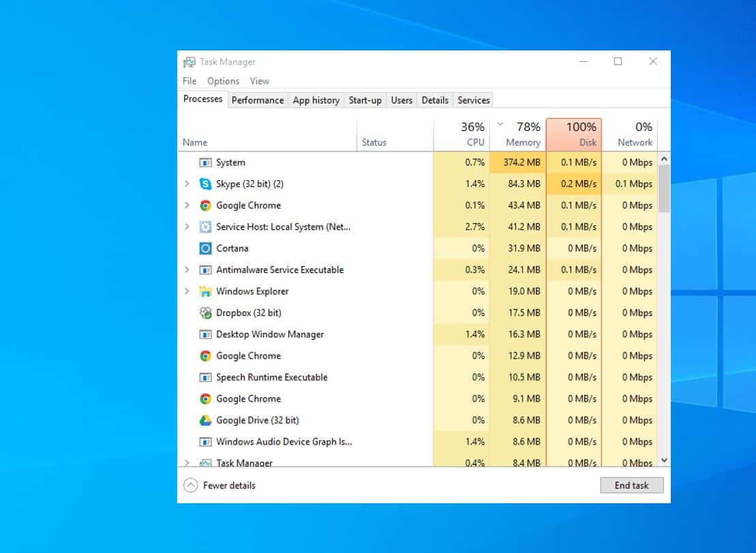Open the File menu
The width and height of the screenshot is (756, 553).
190,81
